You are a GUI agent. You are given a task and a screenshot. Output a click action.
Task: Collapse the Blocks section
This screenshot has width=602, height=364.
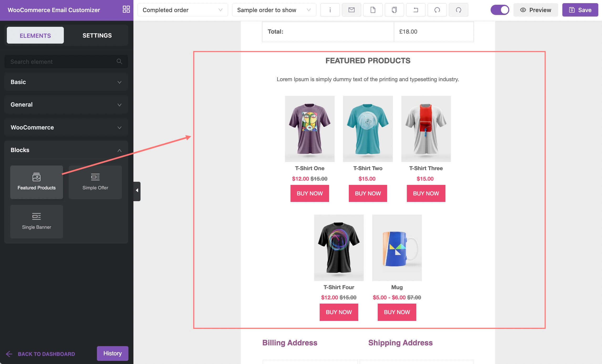click(x=66, y=150)
